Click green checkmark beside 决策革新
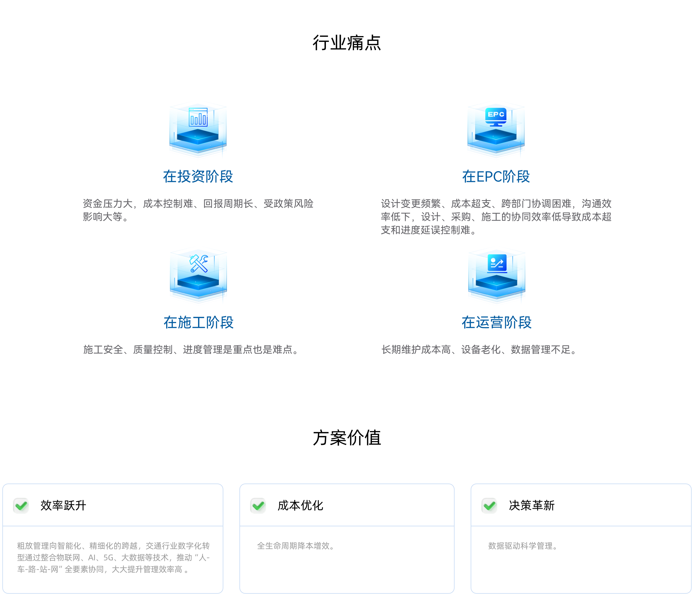The width and height of the screenshot is (694, 616). 489,505
